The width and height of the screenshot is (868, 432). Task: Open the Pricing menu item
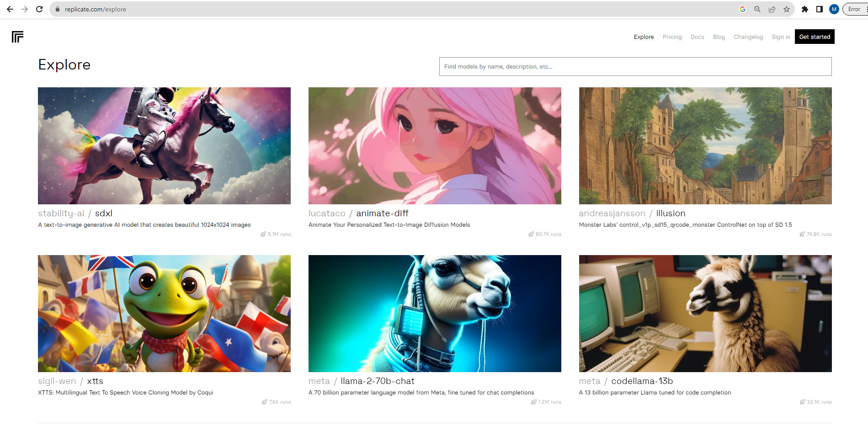672,37
